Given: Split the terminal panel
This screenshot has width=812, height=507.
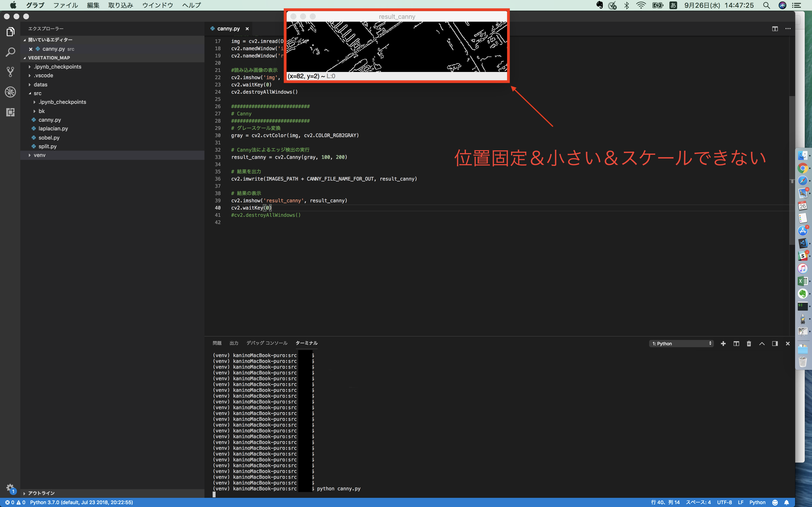Looking at the screenshot, I should [736, 343].
